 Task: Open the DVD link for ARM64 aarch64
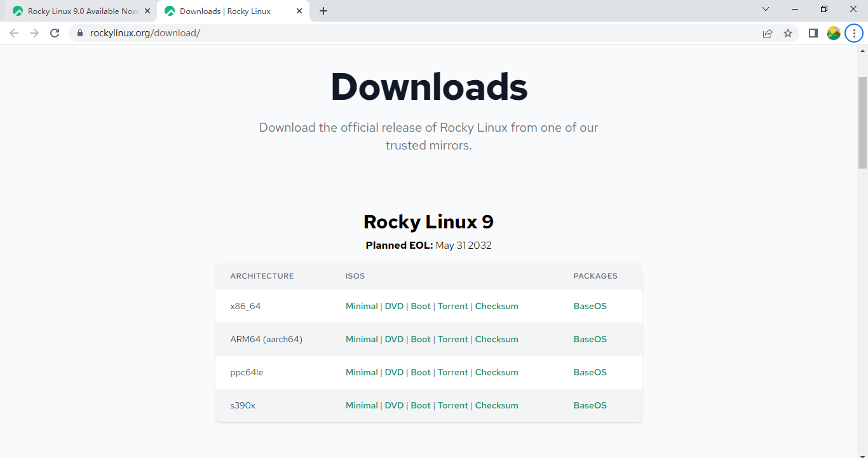coord(394,339)
